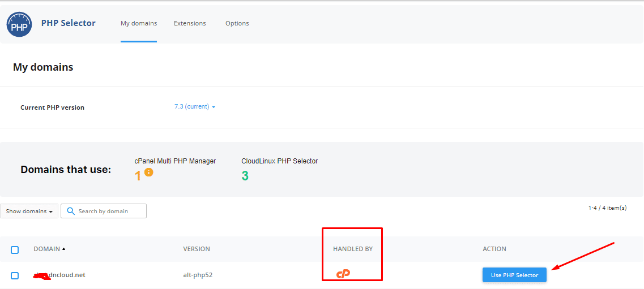Click the orange count 1
Screen dimensions: 644x289
click(x=138, y=176)
